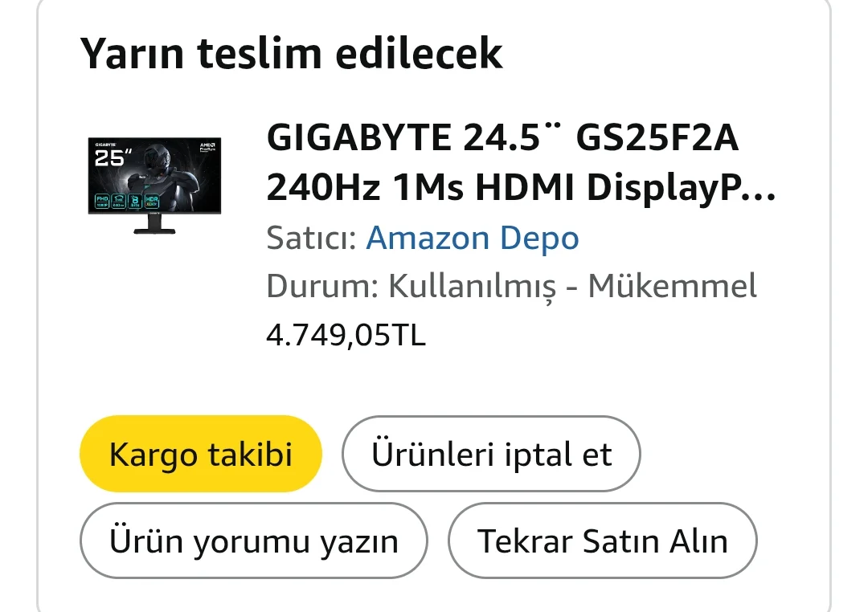Screen dimensions: 868x612
Task: Click the 1ms badge in the product image
Action: click(x=118, y=202)
